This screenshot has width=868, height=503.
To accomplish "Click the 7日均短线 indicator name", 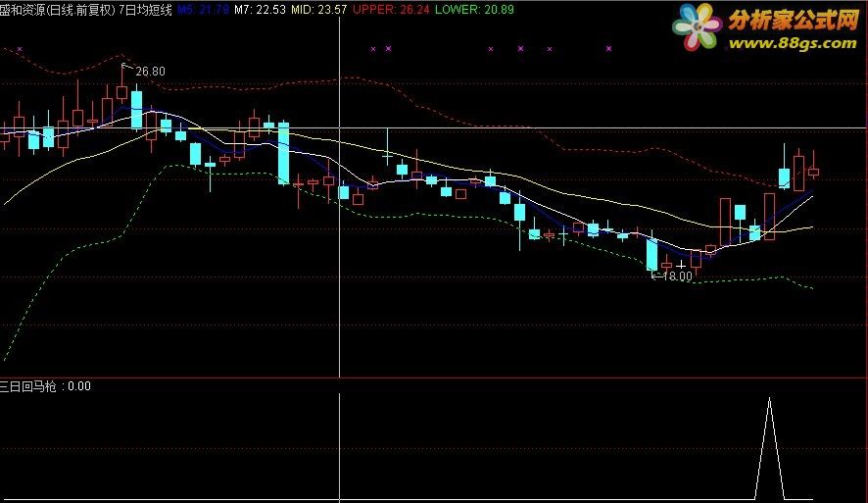I will (x=146, y=10).
